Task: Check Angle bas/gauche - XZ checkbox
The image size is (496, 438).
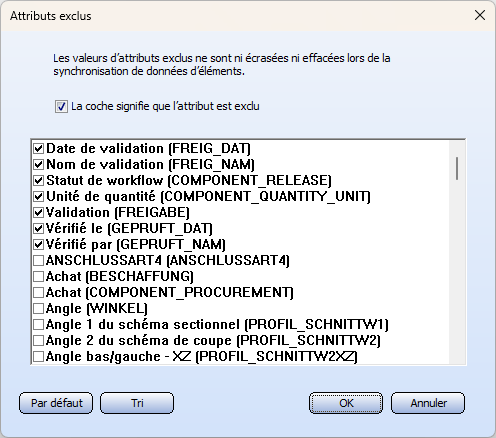Action: pyautogui.click(x=38, y=356)
